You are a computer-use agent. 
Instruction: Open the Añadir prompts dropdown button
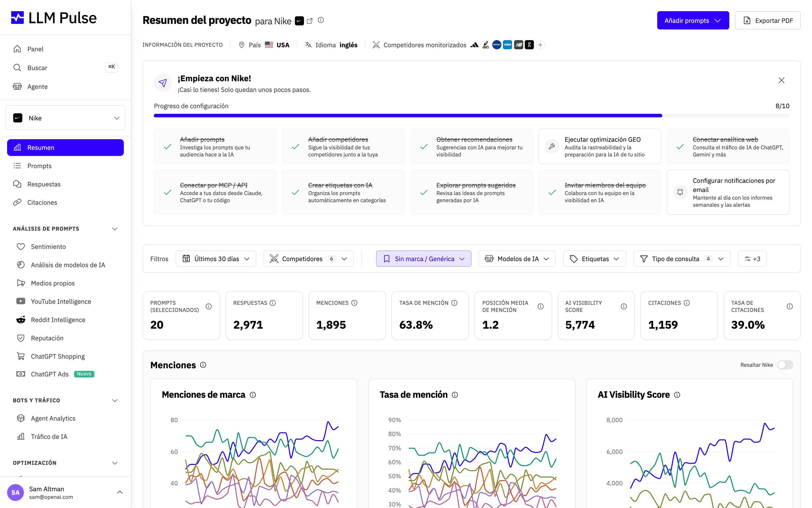(693, 21)
